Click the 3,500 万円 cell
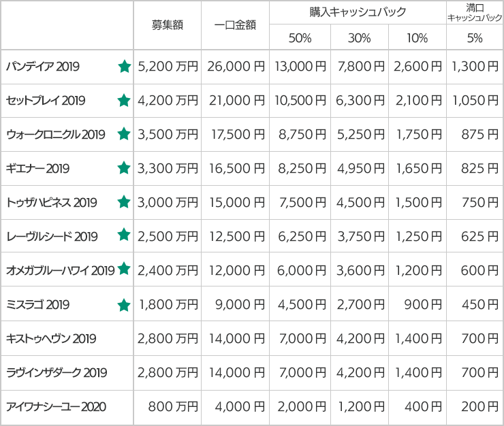The height and width of the screenshot is (426, 504). pos(168,134)
